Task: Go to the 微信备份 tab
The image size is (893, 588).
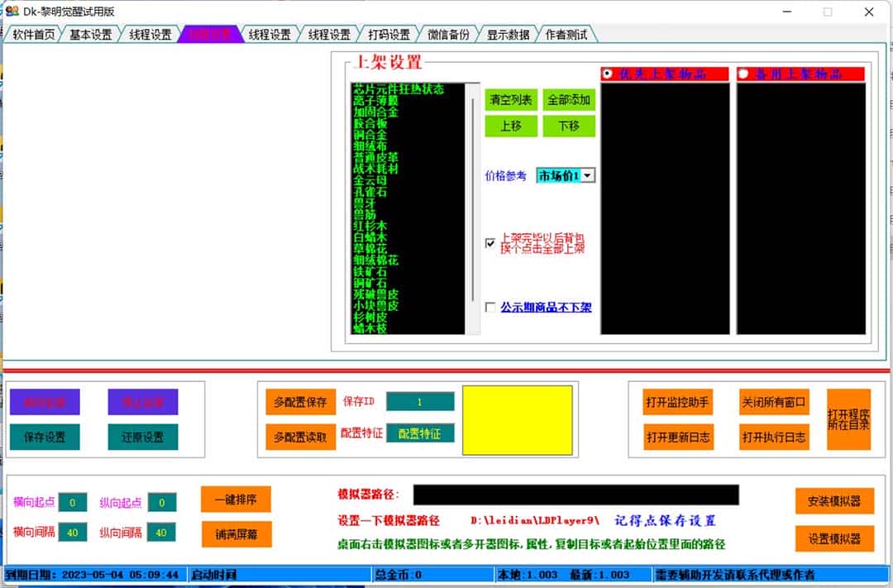Action: 448,35
